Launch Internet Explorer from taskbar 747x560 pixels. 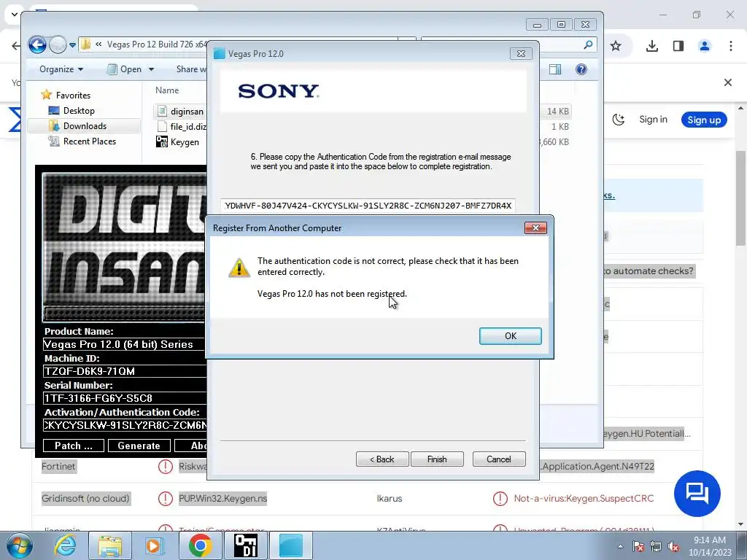pos(65,545)
